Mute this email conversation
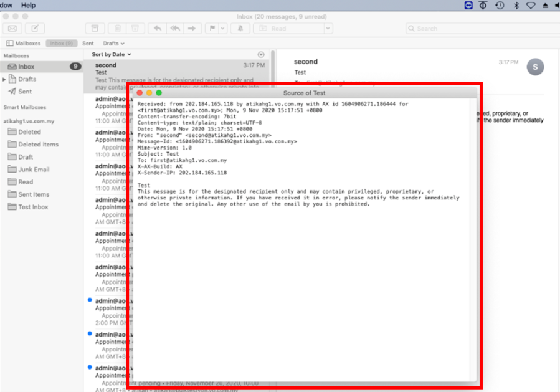This screenshot has height=392, width=560. (x=240, y=29)
